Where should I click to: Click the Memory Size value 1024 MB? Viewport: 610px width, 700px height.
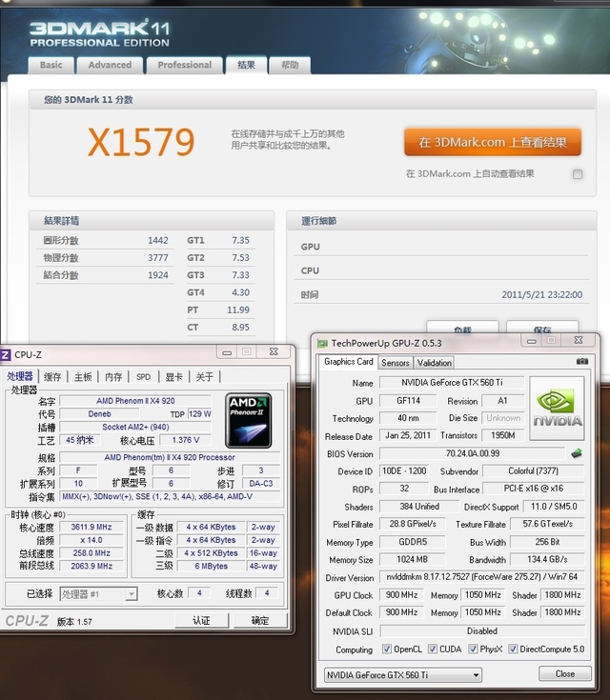coord(413,559)
